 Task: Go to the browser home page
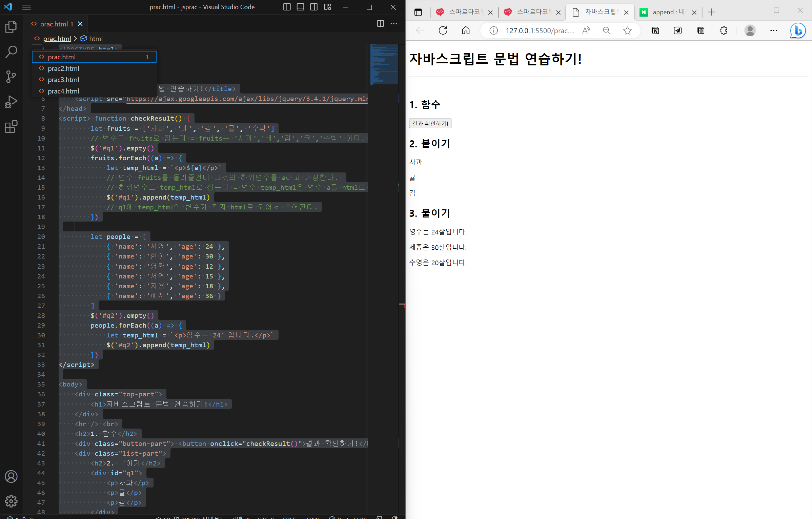(466, 30)
